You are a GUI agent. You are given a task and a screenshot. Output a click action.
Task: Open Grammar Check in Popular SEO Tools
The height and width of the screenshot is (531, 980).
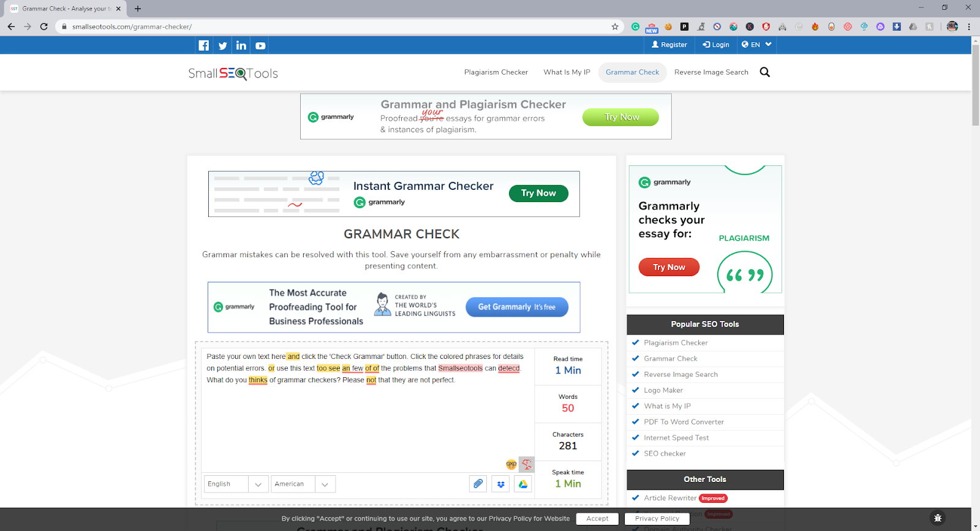point(671,359)
